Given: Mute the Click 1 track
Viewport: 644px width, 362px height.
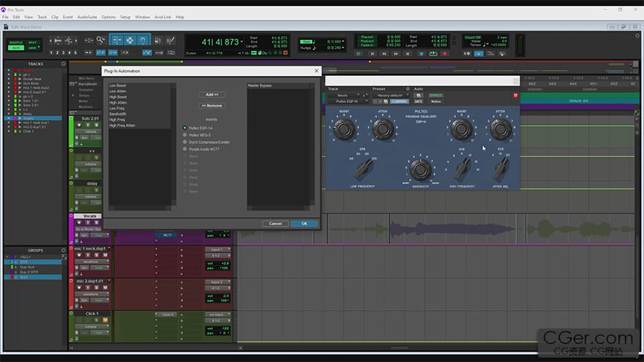Looking at the screenshot, I should pyautogui.click(x=105, y=320).
